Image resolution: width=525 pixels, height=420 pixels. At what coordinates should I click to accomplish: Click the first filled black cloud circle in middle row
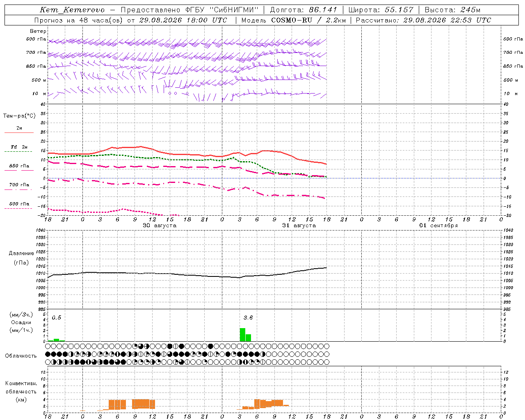48,354
